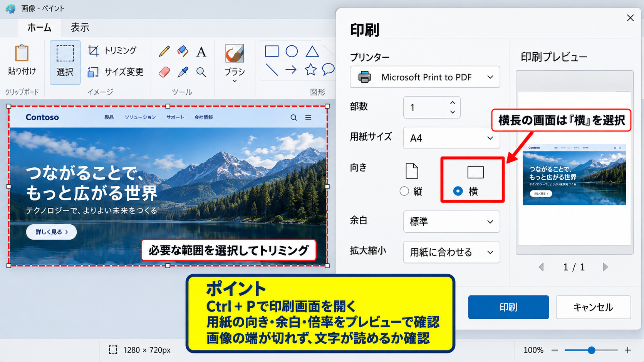Viewport: 644px width, 362px height.
Task: Click 会社情報 in the Contoso navigation
Action: coord(203,117)
